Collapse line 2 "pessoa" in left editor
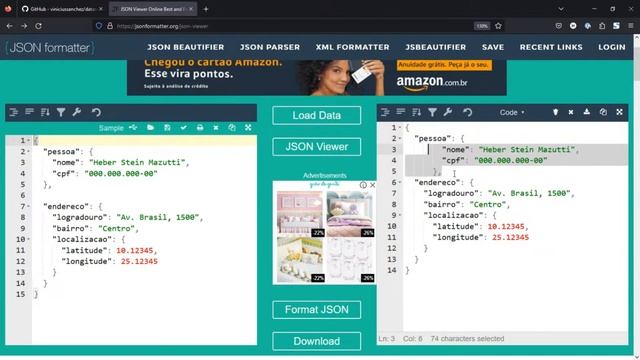This screenshot has height=360, width=640. [29, 152]
